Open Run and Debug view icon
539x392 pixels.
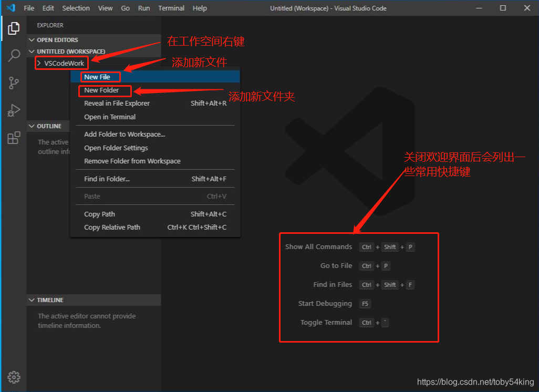click(14, 110)
